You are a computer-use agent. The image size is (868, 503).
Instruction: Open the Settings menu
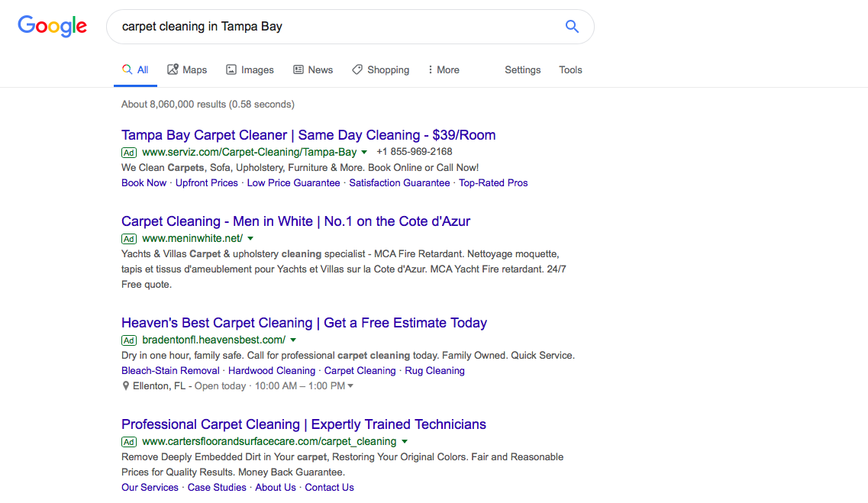point(523,69)
